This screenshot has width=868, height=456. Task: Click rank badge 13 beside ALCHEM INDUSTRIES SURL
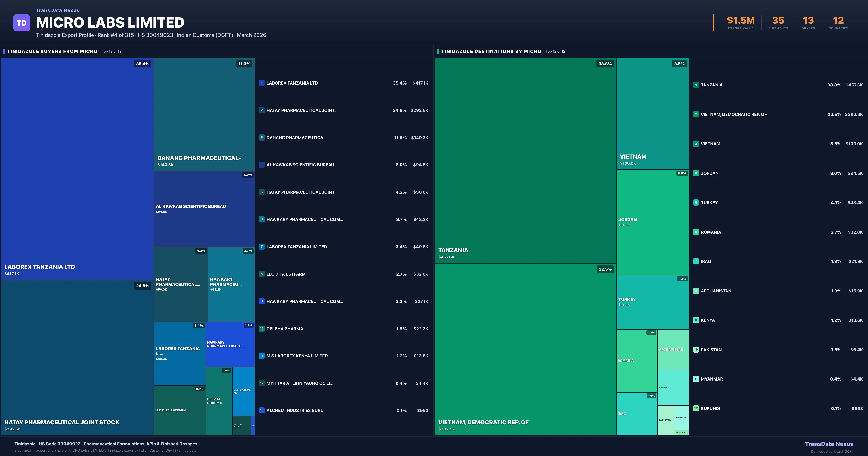[x=261, y=410]
